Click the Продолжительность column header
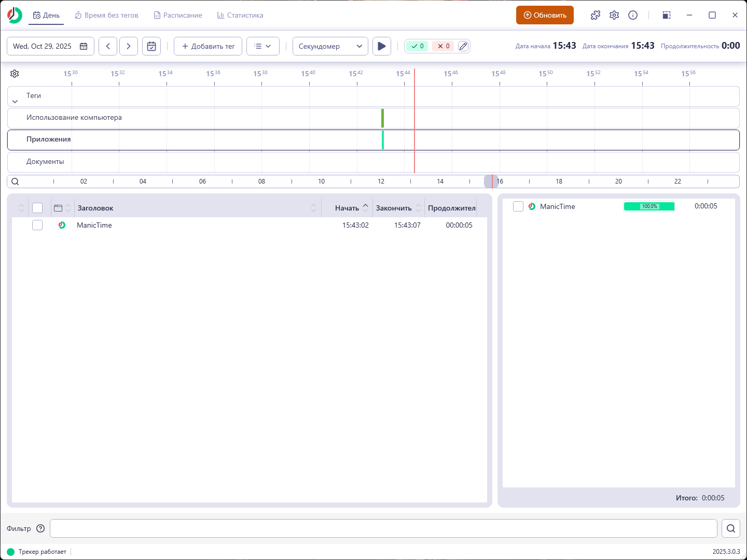This screenshot has width=747, height=560. tap(452, 208)
